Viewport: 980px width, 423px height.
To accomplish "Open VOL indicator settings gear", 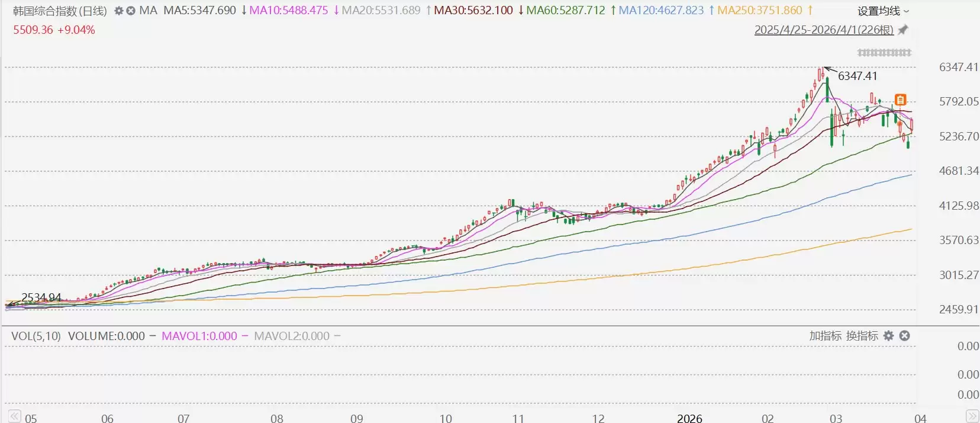I will tap(888, 336).
